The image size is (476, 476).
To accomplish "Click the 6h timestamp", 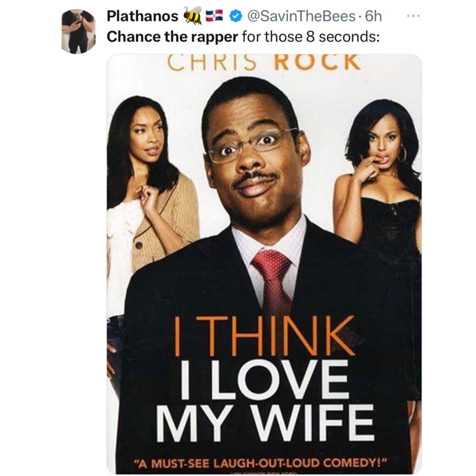I will pos(373,16).
